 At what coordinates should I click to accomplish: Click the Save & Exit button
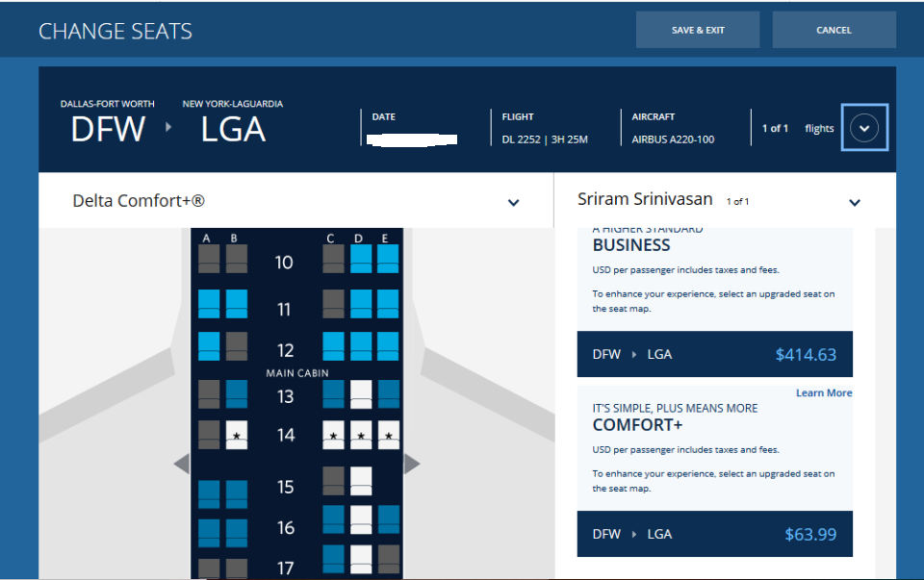click(x=698, y=30)
